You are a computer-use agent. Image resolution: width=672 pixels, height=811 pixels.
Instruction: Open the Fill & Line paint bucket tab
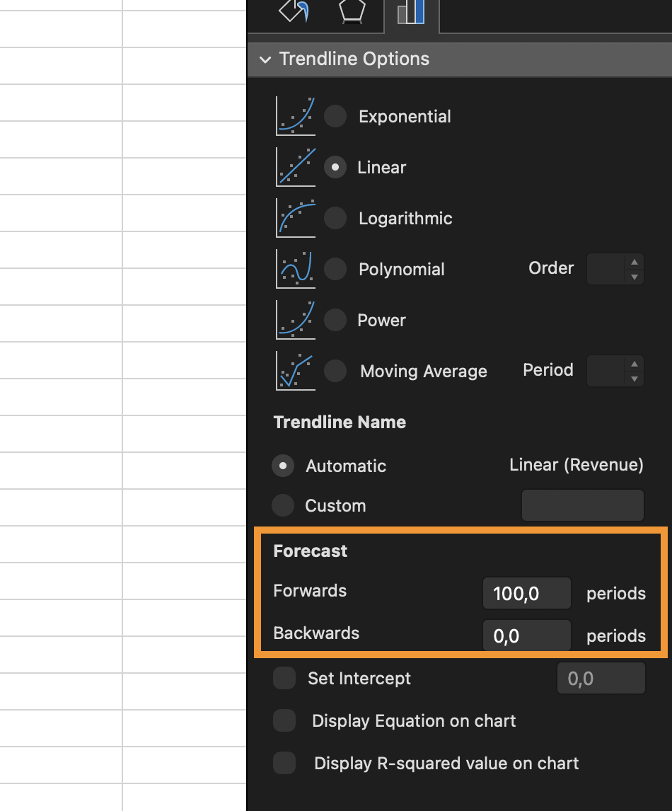pyautogui.click(x=294, y=11)
